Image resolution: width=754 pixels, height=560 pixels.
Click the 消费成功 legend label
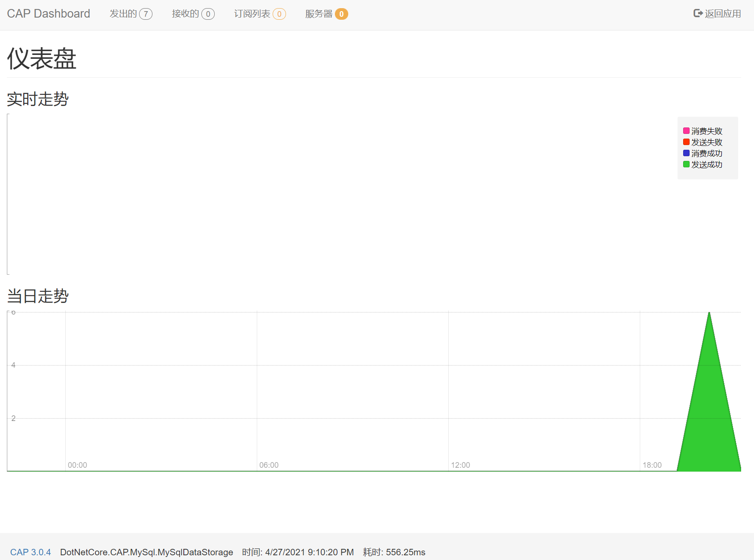coord(707,153)
